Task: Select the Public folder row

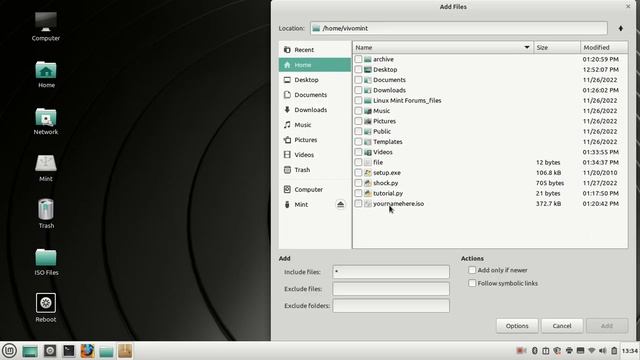Action: (490, 131)
